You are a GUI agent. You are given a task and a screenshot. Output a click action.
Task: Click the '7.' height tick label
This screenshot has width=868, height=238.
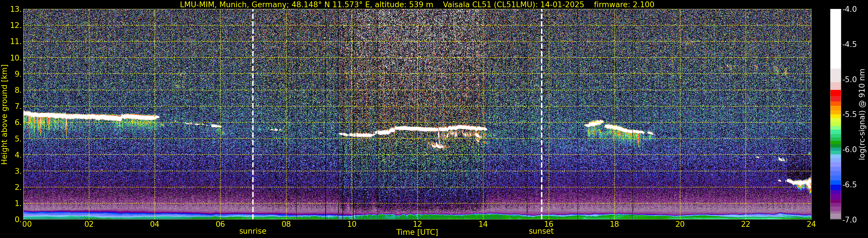[x=18, y=107]
